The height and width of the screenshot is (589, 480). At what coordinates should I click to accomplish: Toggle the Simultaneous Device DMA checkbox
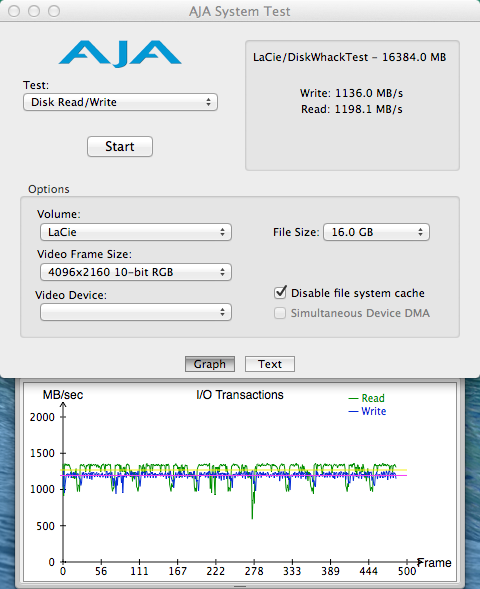tap(280, 313)
